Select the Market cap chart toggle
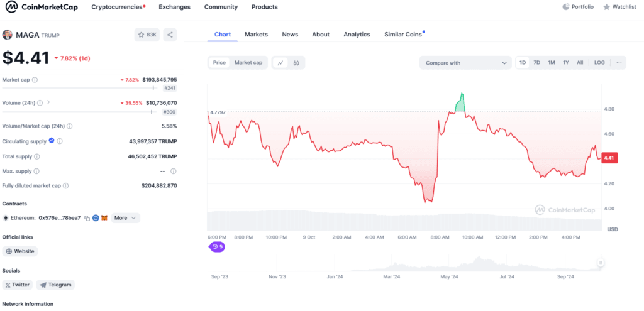Screen dimensions: 644x311 [x=248, y=63]
